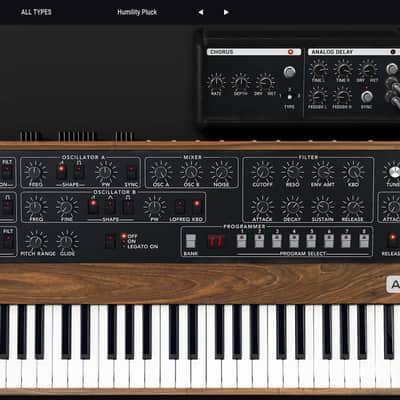The width and height of the screenshot is (400, 400).
Task: Click the silver button above Chorus Type
Action: (289, 72)
